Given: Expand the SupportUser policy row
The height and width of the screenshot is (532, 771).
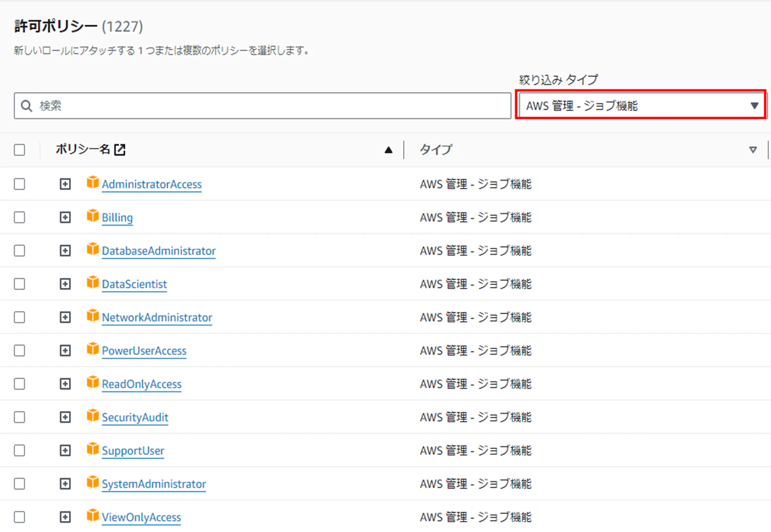Looking at the screenshot, I should tap(65, 450).
